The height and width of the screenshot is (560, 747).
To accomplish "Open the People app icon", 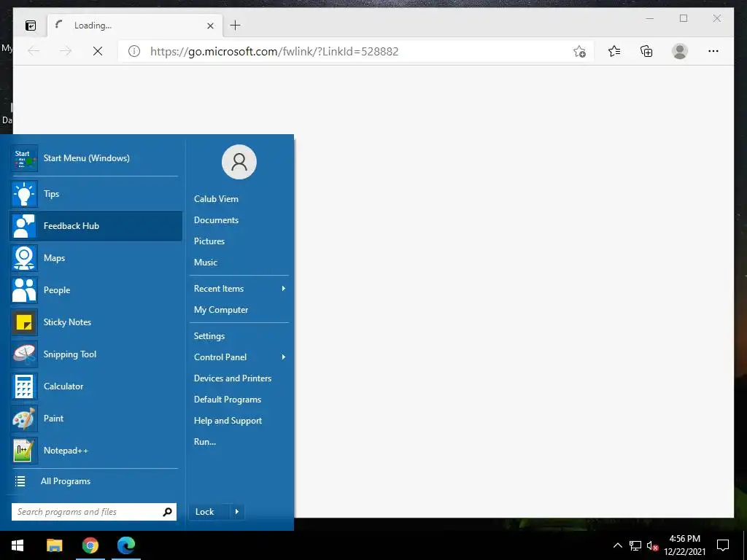I will point(24,290).
